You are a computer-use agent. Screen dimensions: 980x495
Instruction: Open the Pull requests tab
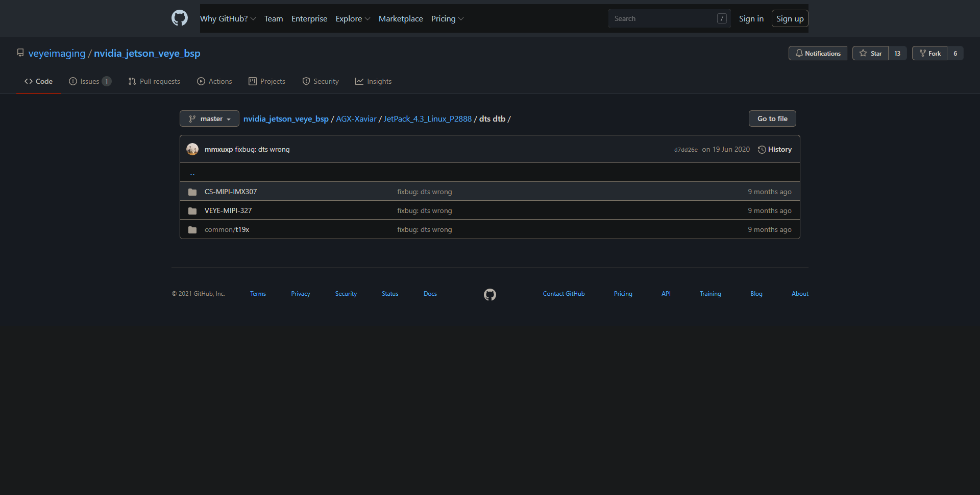point(154,81)
